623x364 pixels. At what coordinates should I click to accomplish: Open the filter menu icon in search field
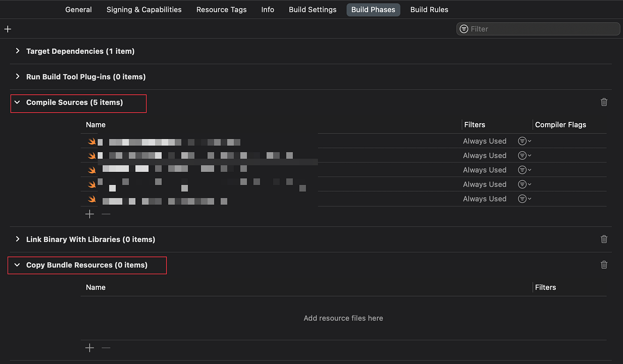coord(464,29)
